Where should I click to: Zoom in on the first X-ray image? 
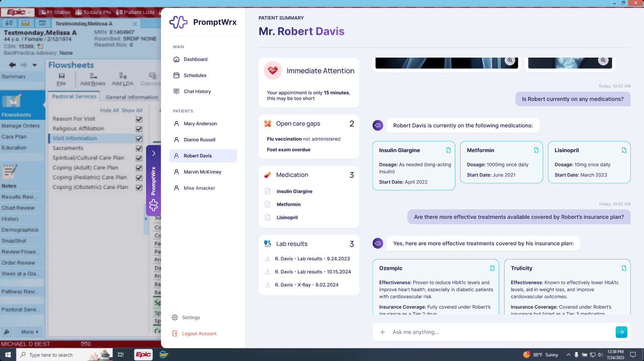pos(510,61)
